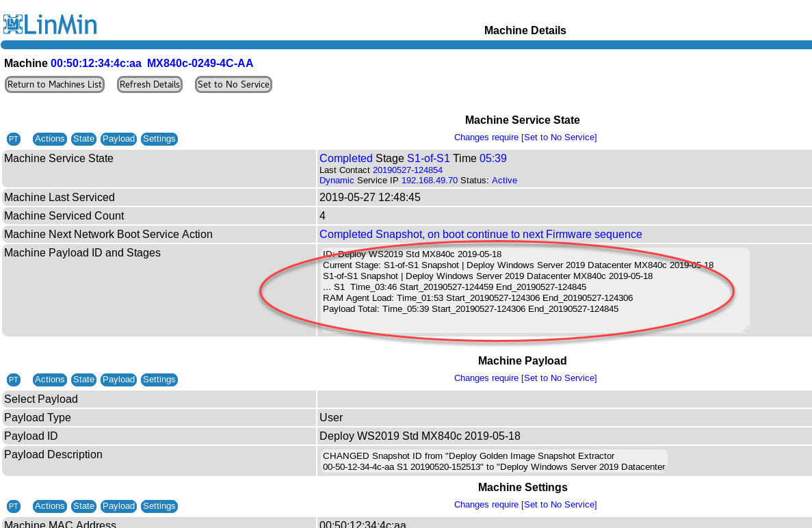Click the MAC address link 00:50:12:34:4c:aa in header

pos(96,64)
